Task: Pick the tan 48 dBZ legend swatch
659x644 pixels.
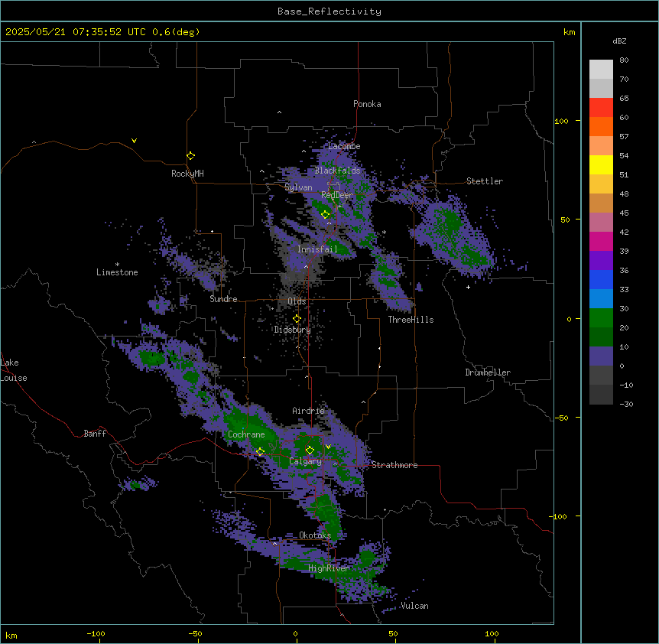Action: pos(601,203)
